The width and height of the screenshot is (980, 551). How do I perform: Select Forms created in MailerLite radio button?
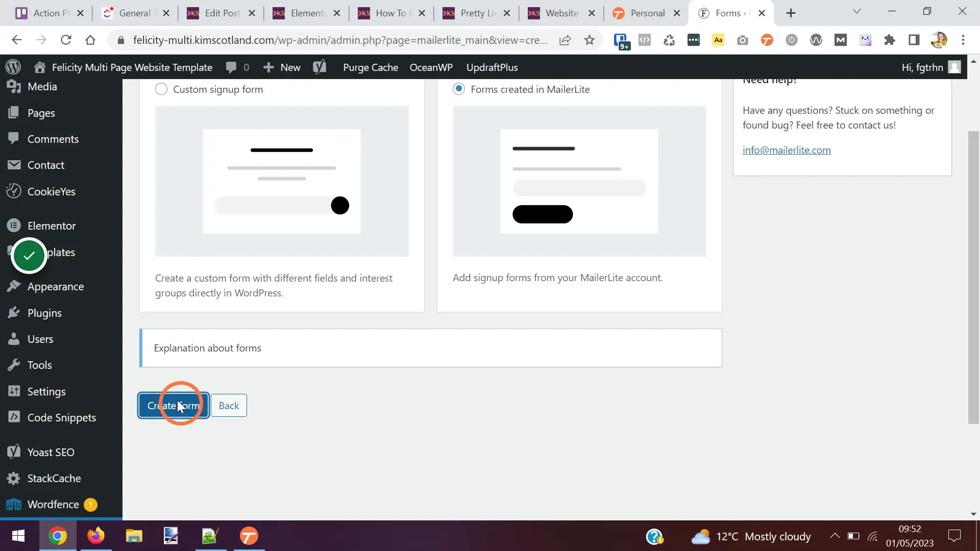point(459,89)
